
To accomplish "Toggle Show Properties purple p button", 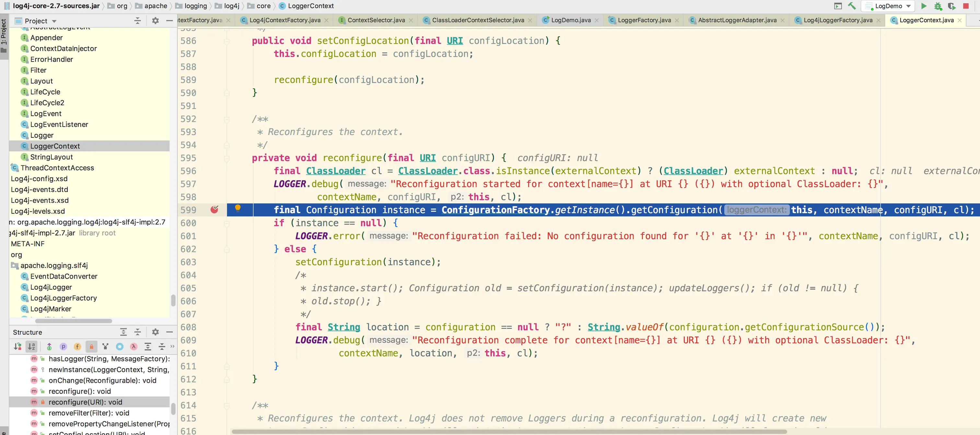I will click(x=63, y=346).
